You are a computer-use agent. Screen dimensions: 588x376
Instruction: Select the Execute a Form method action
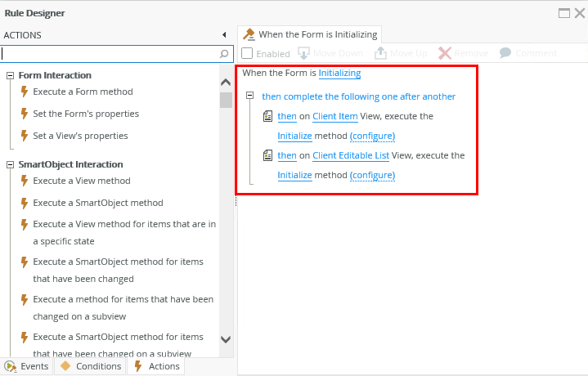[x=83, y=92]
